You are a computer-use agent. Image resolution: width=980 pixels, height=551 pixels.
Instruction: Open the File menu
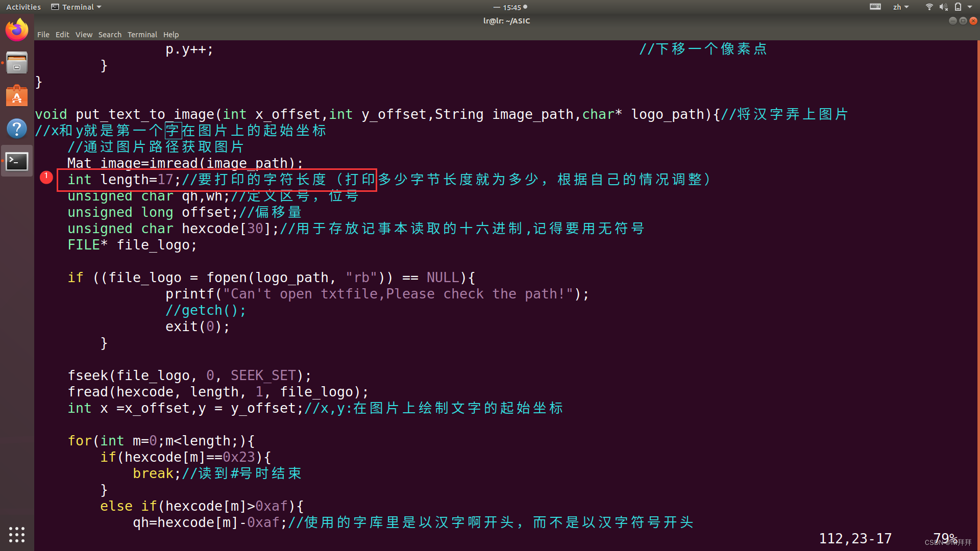click(43, 35)
